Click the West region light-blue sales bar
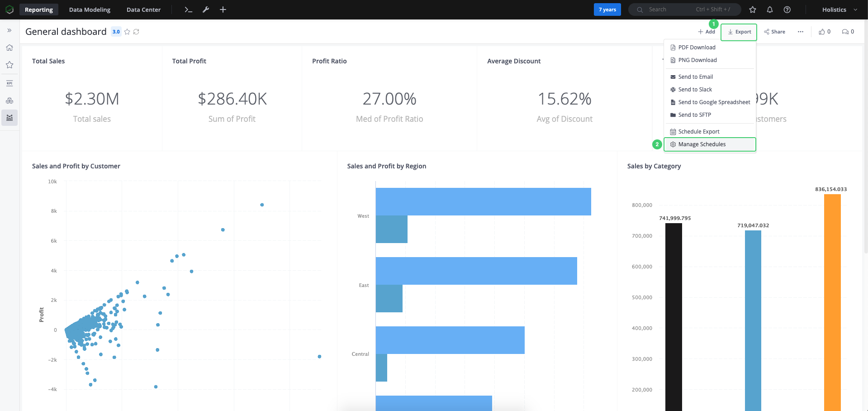Image resolution: width=868 pixels, height=411 pixels. [x=484, y=201]
